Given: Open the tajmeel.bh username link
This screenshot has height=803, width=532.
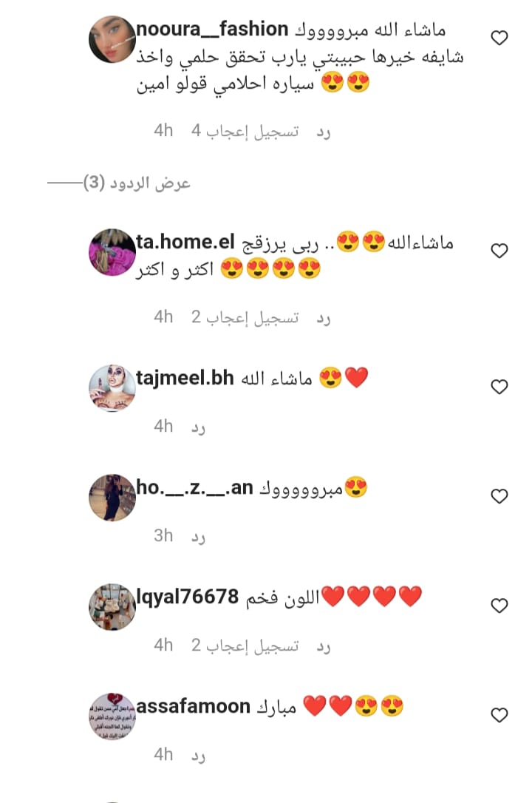Looking at the screenshot, I should click(185, 378).
